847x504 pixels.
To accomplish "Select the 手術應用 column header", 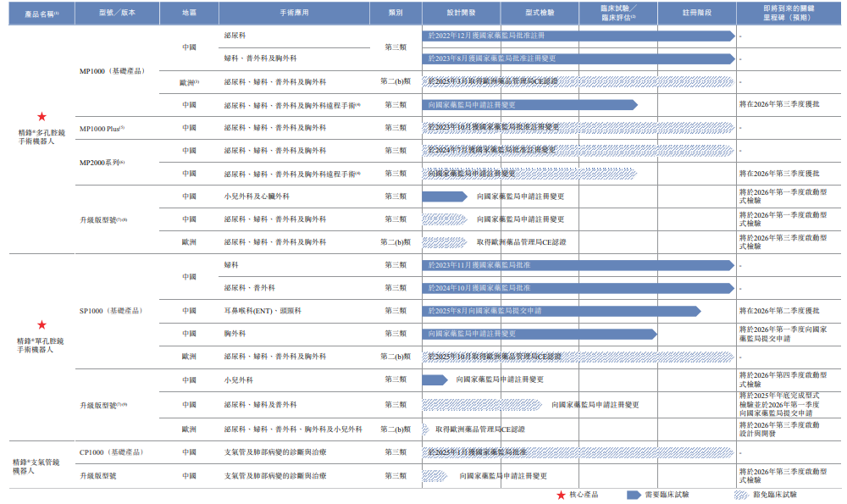I will (x=295, y=13).
